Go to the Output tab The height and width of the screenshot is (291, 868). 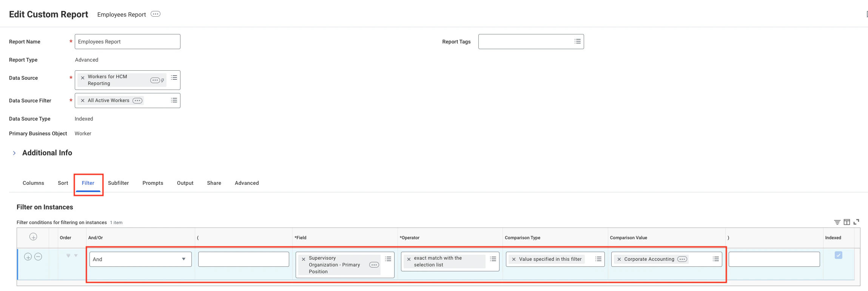185,183
